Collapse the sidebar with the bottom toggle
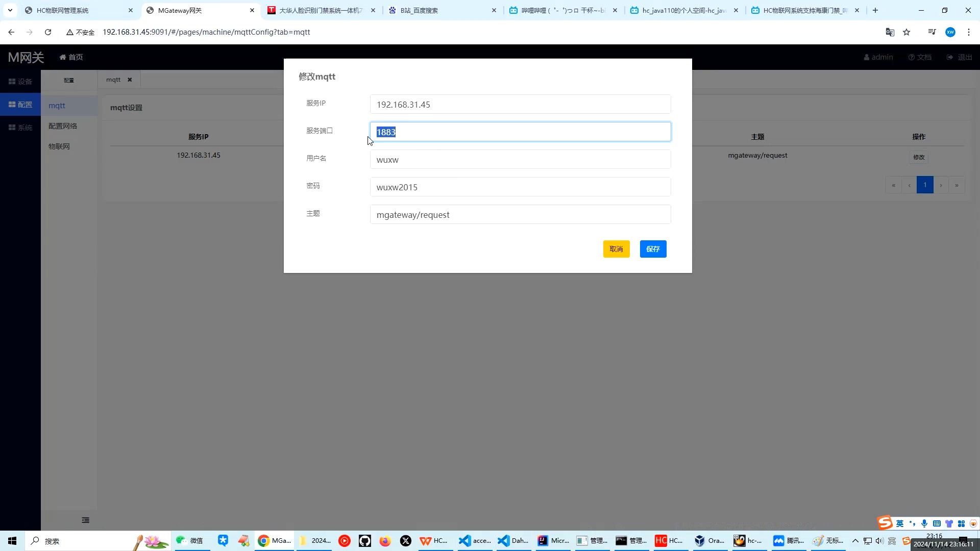This screenshot has height=551, width=980. tap(85, 520)
